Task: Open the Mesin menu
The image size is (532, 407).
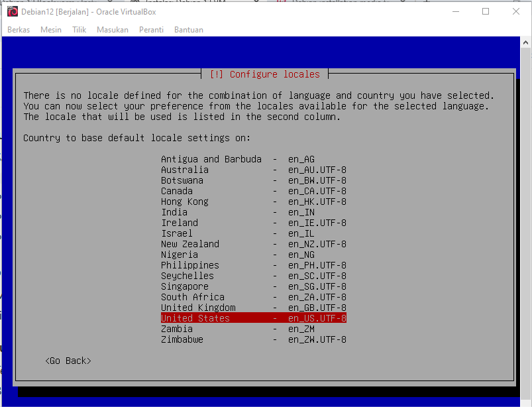Action: tap(51, 30)
